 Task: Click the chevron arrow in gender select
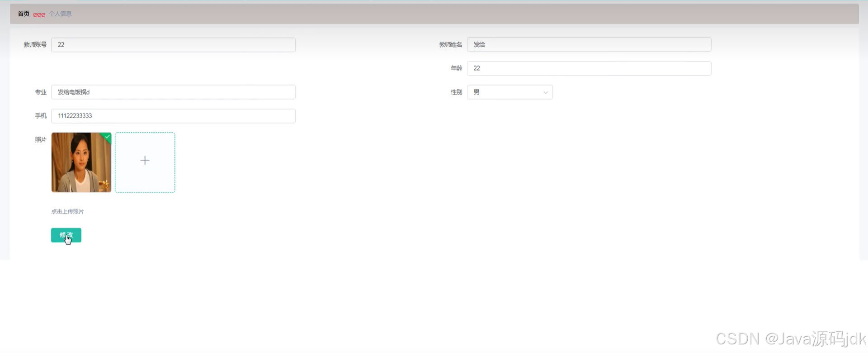click(545, 93)
